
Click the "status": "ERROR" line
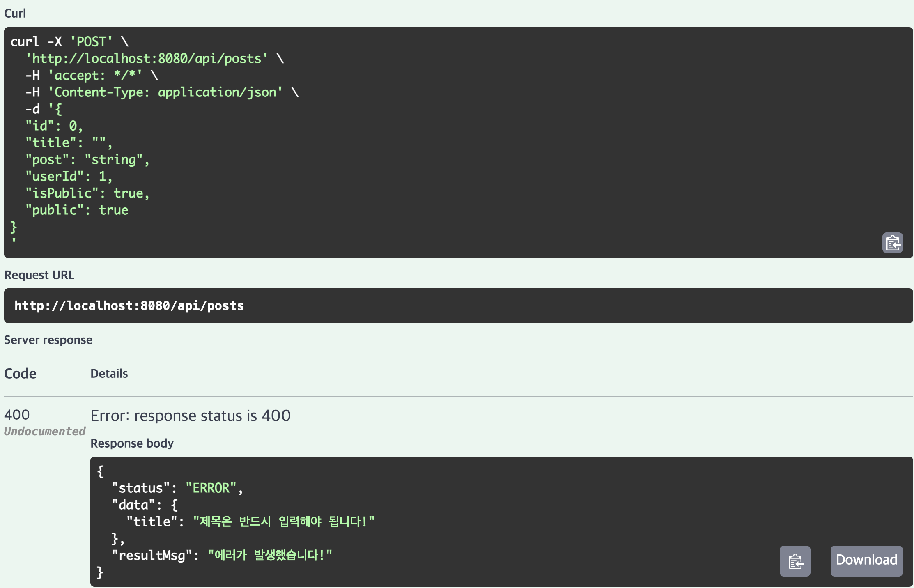[177, 488]
